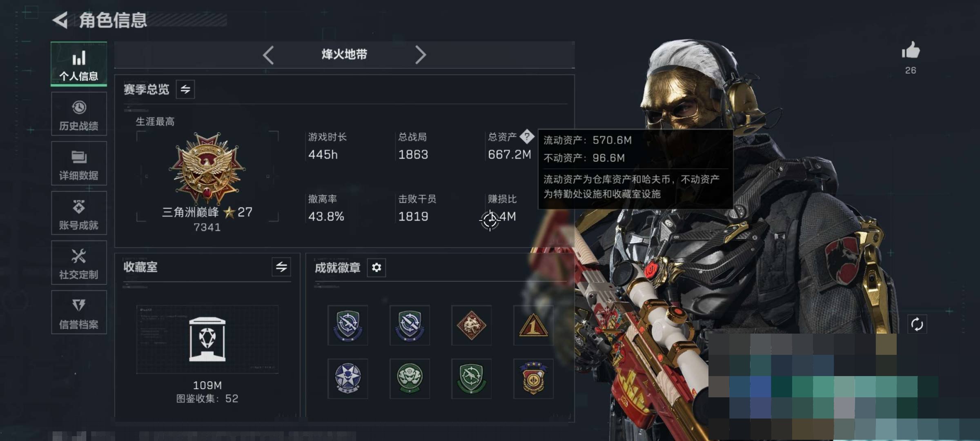
Task: Click the 烽火地带 mode title
Action: click(344, 54)
